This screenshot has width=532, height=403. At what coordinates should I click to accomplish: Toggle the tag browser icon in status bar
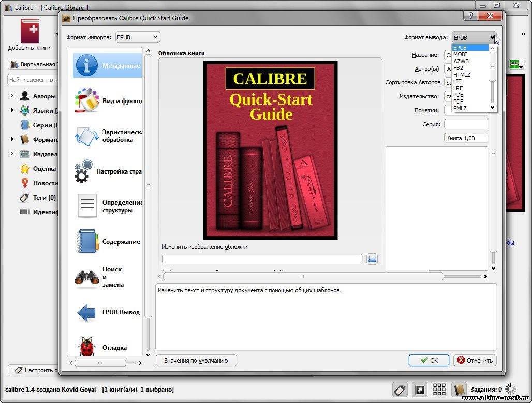point(400,390)
